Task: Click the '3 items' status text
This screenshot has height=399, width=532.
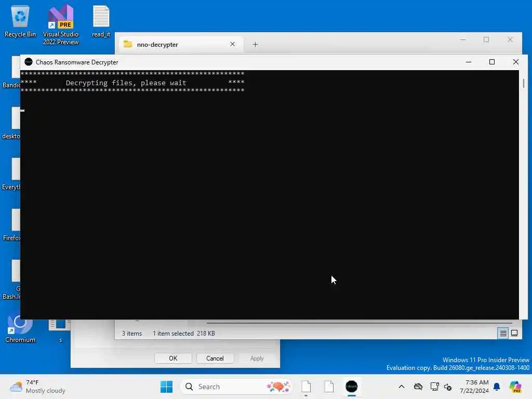Action: coord(132,334)
